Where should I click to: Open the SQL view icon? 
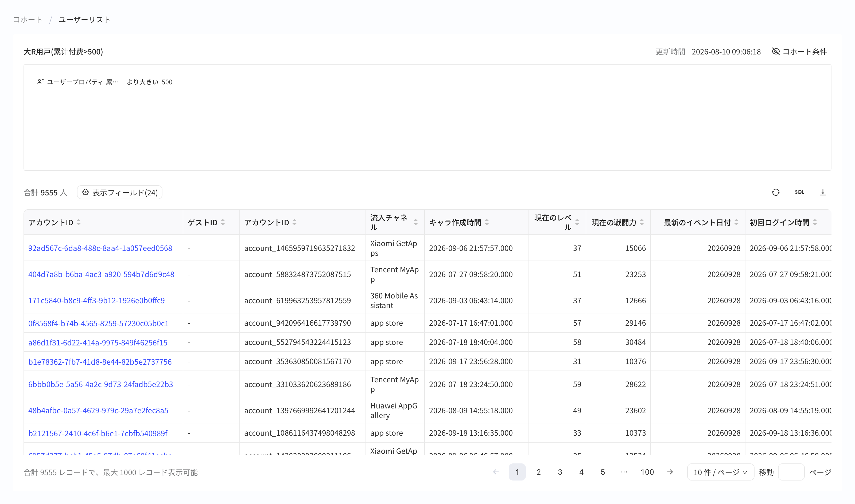799,192
